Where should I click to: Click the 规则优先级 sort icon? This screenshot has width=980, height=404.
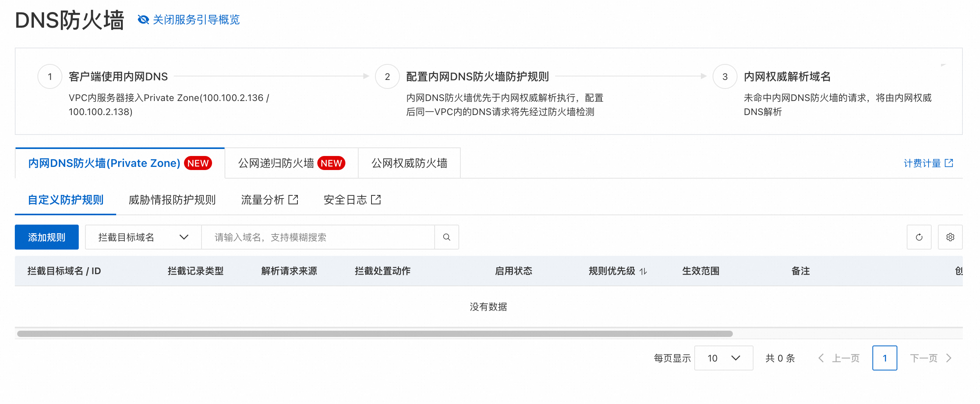click(x=643, y=271)
